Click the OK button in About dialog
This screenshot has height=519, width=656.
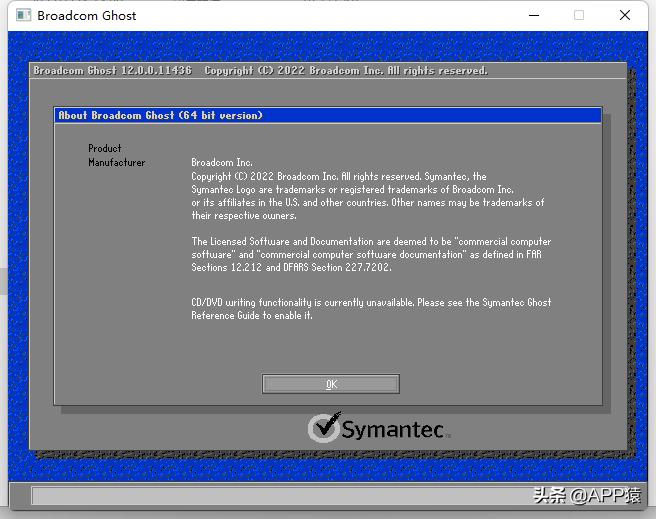(331, 384)
